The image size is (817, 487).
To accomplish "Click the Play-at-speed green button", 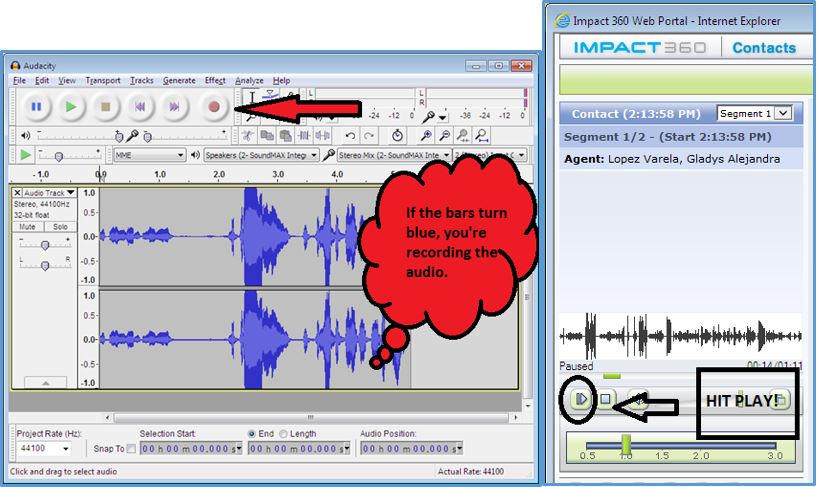I will pos(24,155).
